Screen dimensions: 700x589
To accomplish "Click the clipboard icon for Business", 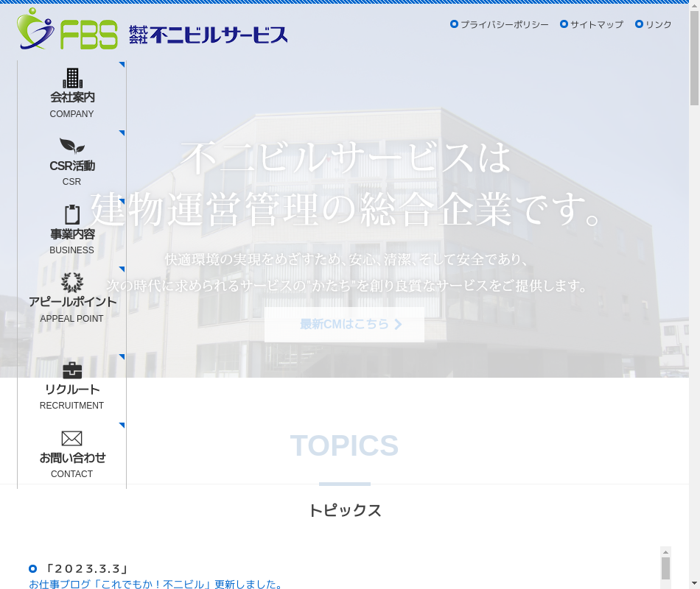I will [72, 214].
